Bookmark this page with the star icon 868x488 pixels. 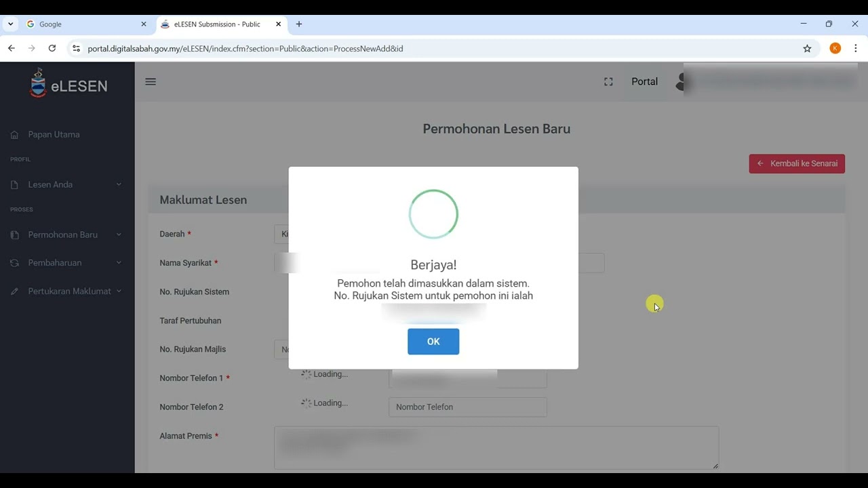807,48
